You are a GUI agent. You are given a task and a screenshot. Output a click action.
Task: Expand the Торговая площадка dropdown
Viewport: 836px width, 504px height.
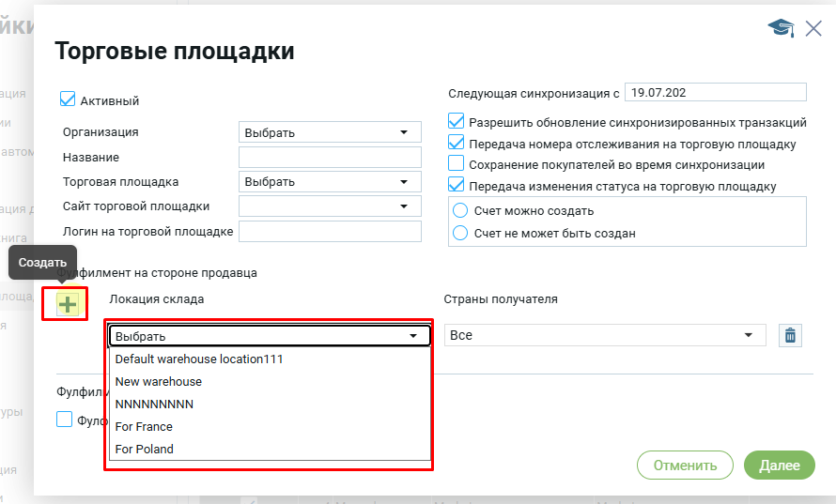point(330,181)
